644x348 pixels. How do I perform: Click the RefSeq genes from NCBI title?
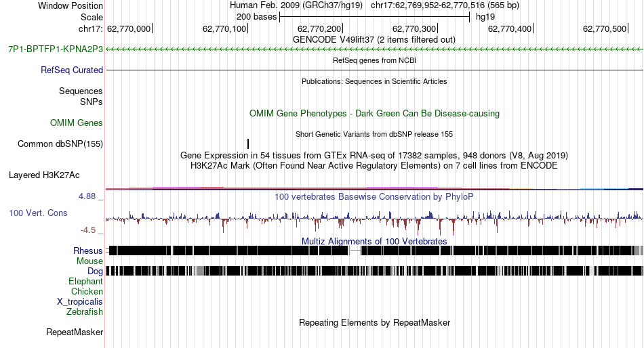pyautogui.click(x=374, y=60)
